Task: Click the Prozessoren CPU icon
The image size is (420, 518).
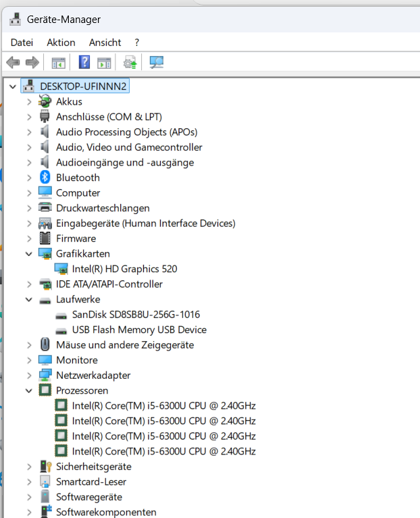Action: click(45, 390)
